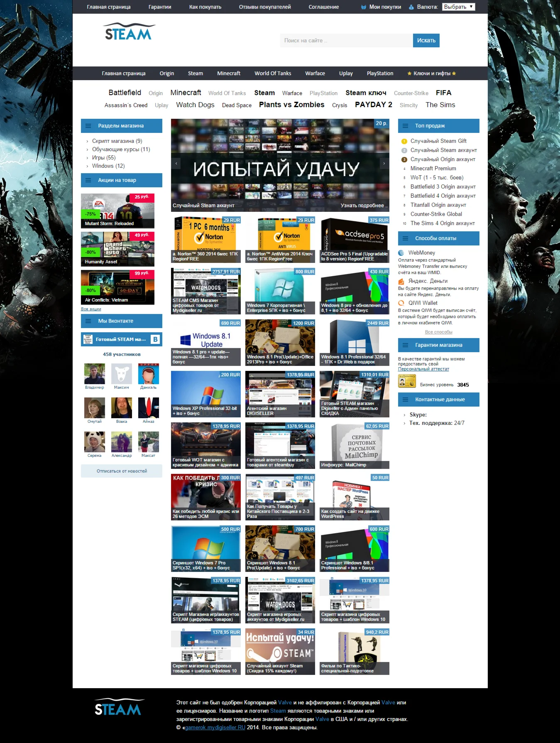Screen dimensions: 560x743
Task: Click the list icon in Гарантии магазина header
Action: pos(405,345)
